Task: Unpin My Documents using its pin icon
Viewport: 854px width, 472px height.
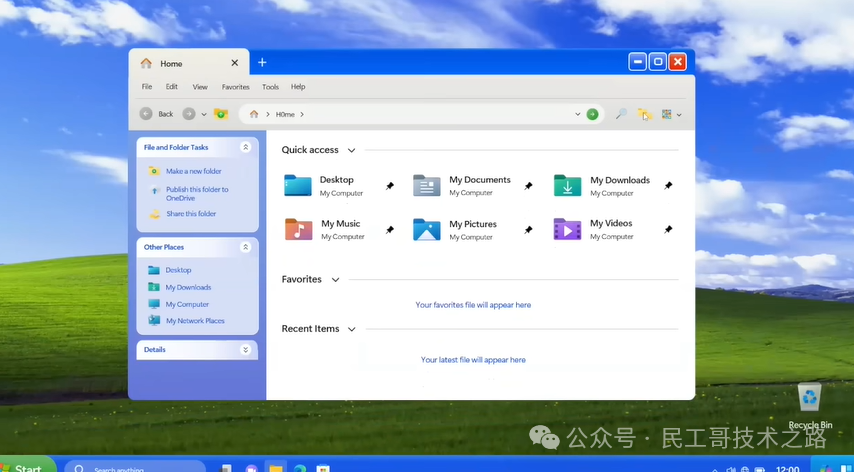Action: point(528,186)
